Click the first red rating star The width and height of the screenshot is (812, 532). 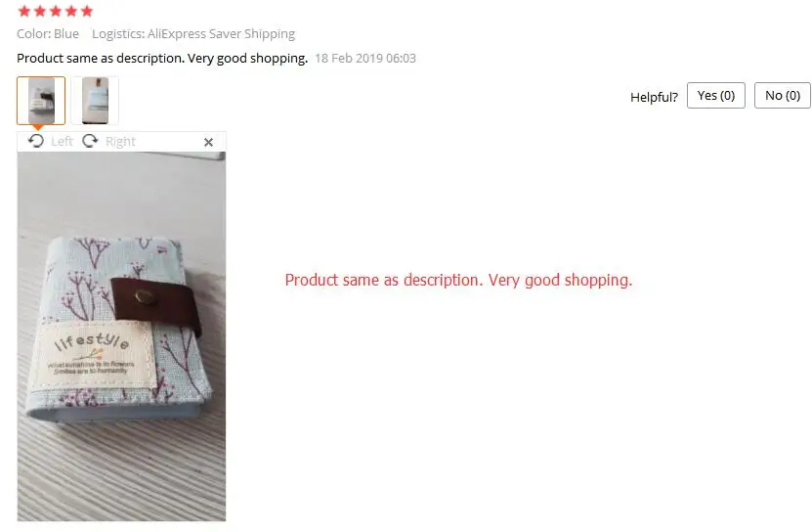23,11
